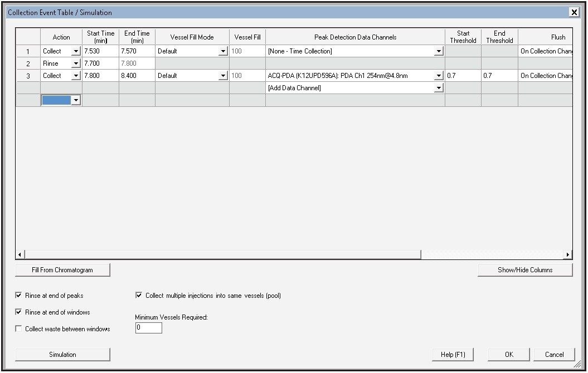
Task: Run the Simulation button
Action: (62, 355)
